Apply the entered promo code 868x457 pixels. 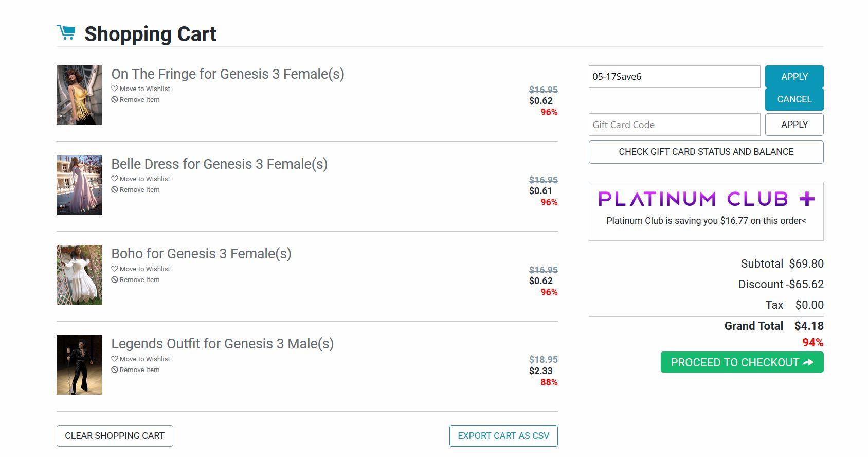click(794, 77)
